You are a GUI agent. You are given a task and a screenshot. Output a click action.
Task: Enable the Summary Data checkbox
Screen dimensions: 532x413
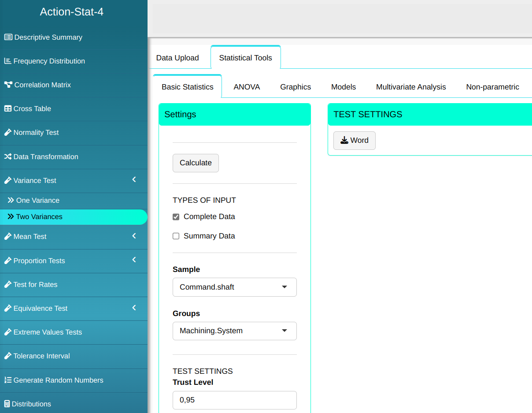point(176,236)
